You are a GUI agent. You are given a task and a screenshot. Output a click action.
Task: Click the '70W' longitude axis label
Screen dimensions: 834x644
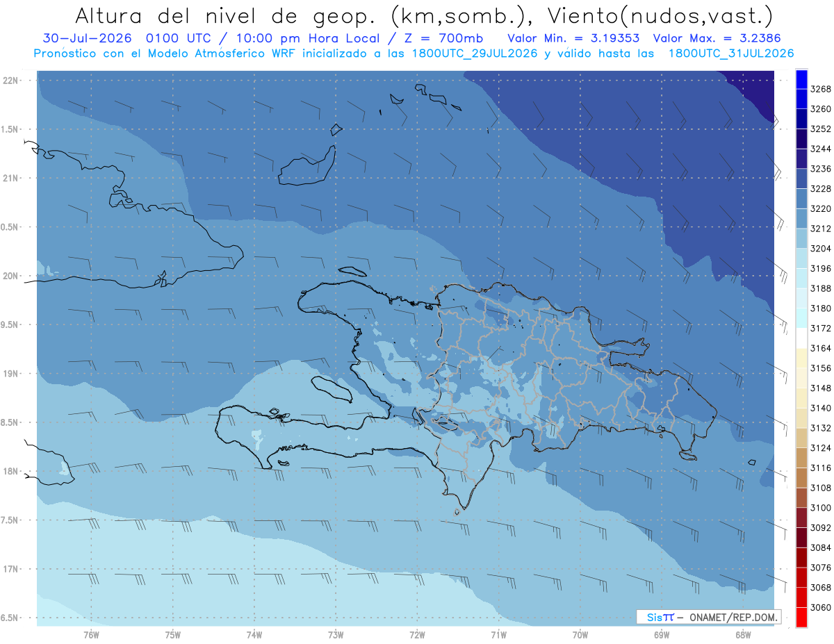pyautogui.click(x=580, y=634)
